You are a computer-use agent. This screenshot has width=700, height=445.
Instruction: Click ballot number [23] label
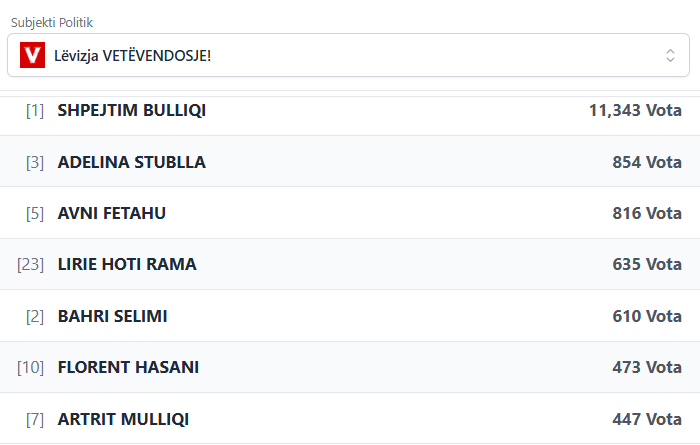tap(31, 265)
